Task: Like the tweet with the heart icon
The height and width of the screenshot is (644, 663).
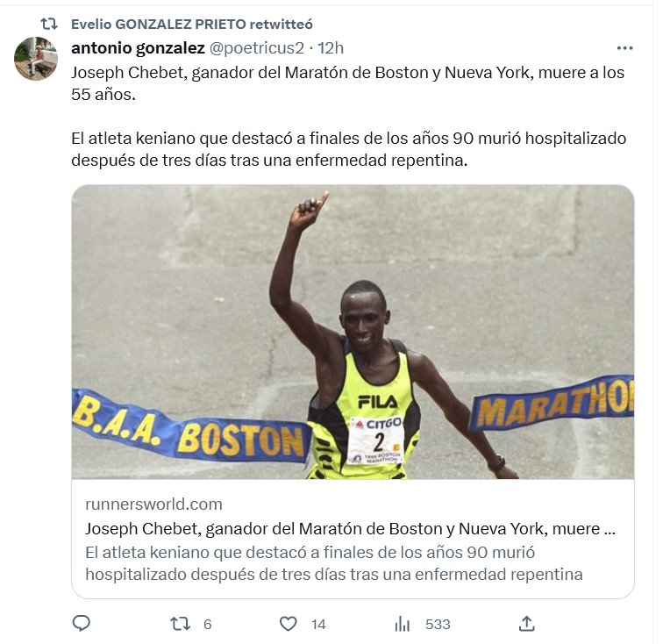Action: [289, 624]
